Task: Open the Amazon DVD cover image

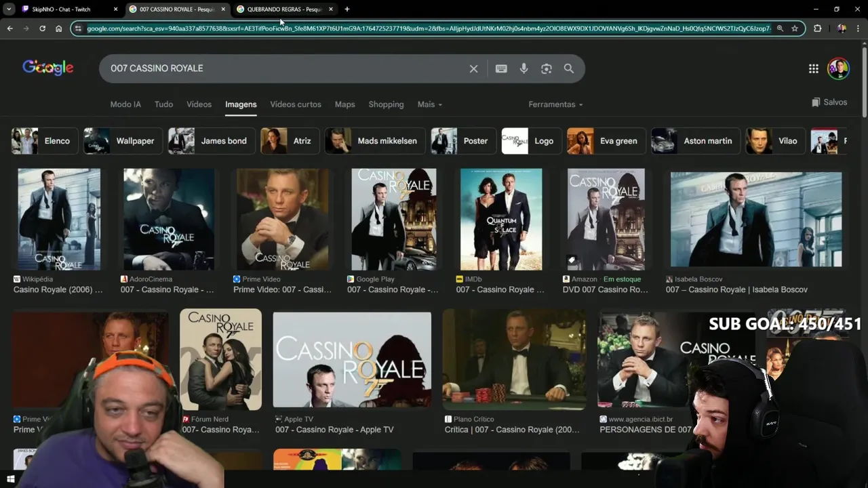Action: 606,220
